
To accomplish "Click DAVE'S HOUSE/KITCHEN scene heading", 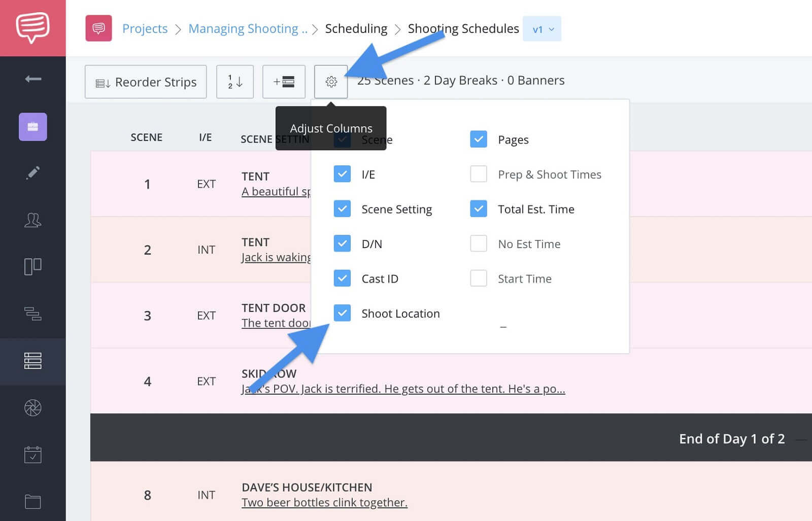I will click(307, 488).
